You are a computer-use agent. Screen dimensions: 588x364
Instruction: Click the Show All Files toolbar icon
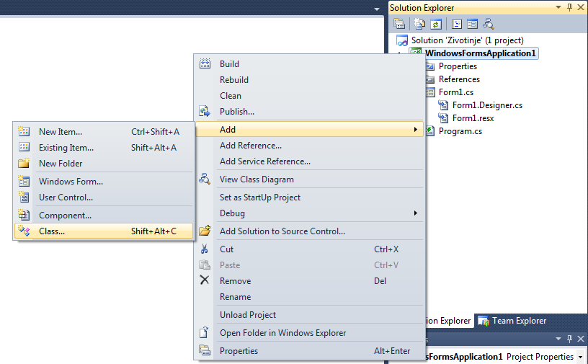(419, 24)
